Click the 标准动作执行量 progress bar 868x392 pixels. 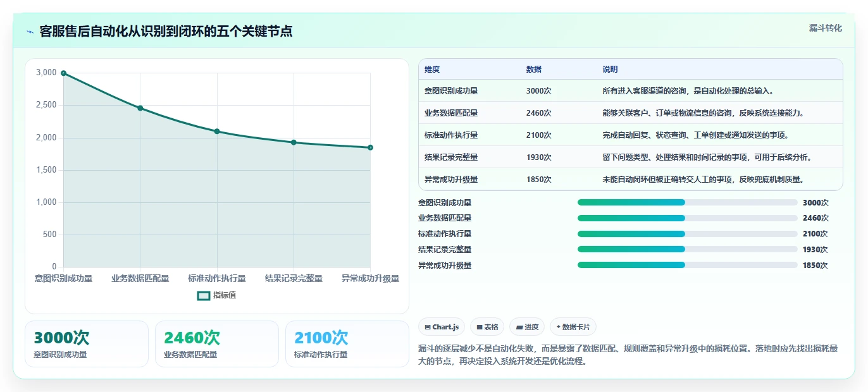687,234
